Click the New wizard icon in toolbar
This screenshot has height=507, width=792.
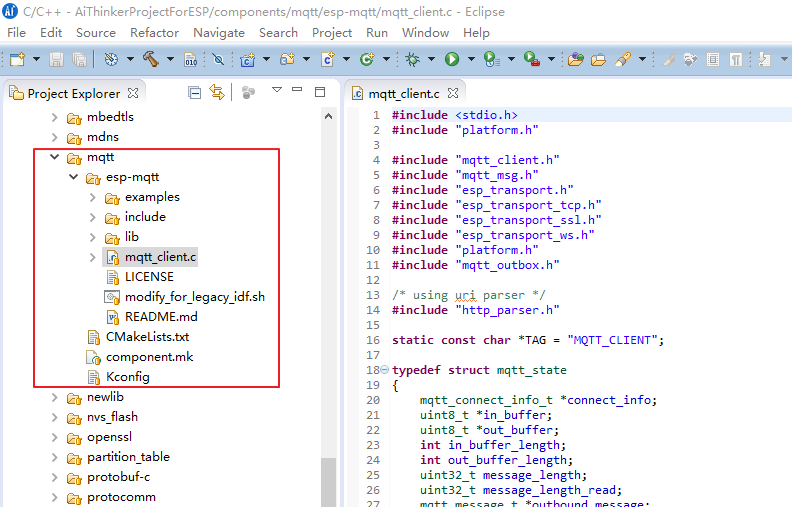(17, 60)
